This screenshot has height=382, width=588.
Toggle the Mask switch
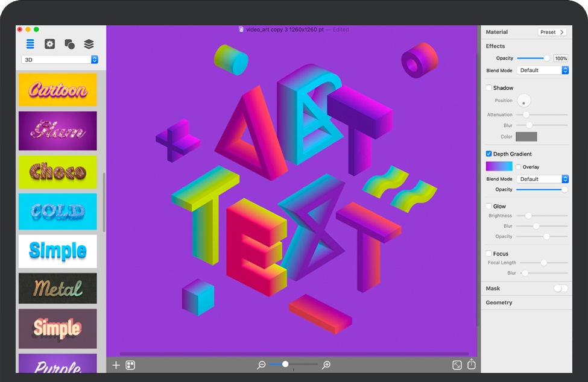pos(560,289)
